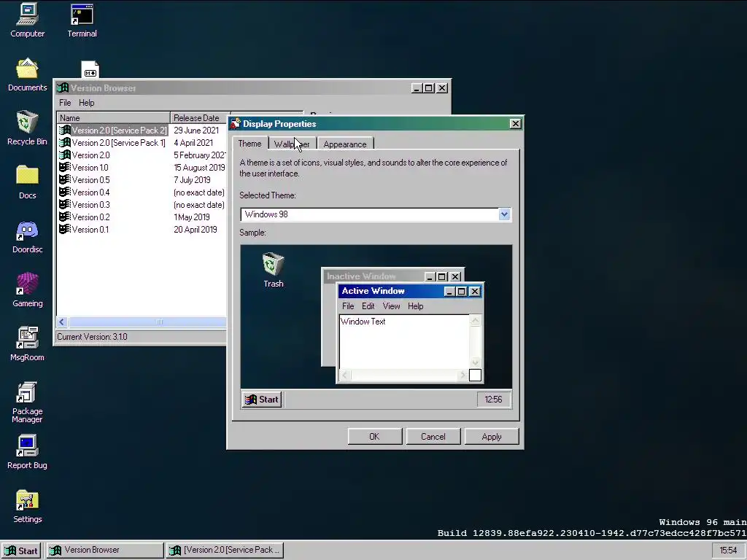The width and height of the screenshot is (747, 560).
Task: Click left arrow of Version Browser scrollbar
Action: 62,322
